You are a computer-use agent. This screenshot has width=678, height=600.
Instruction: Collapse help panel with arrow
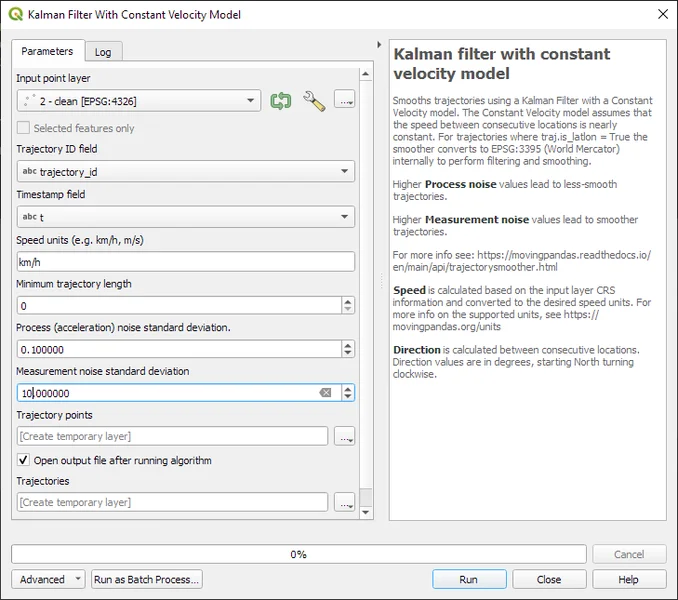(379, 45)
